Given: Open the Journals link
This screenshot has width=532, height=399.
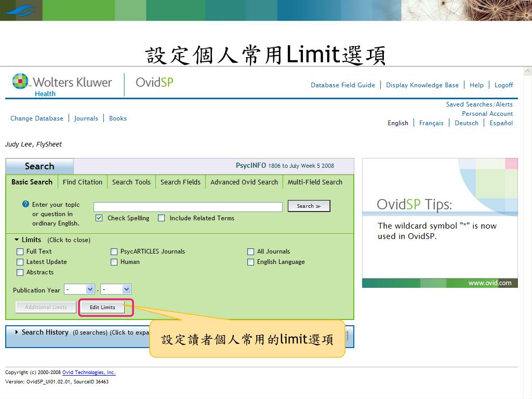Looking at the screenshot, I should point(86,118).
